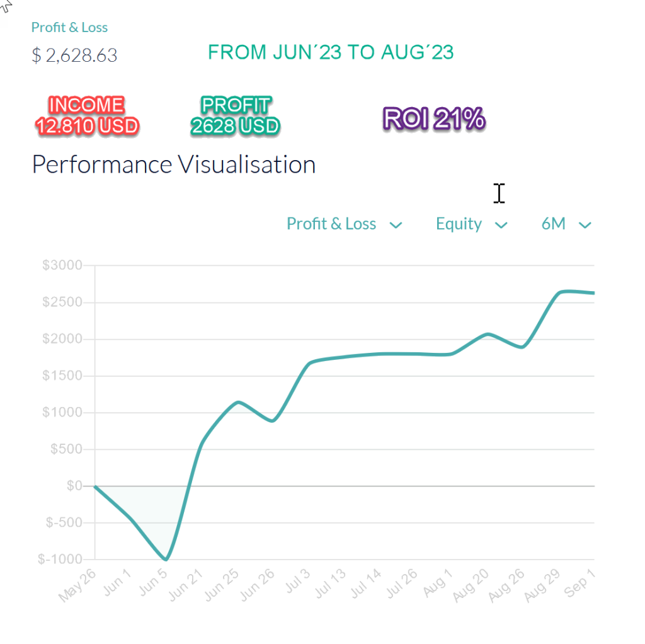Screen dimensions: 645x644
Task: Click the $ 2,628.63 total value
Action: click(74, 55)
